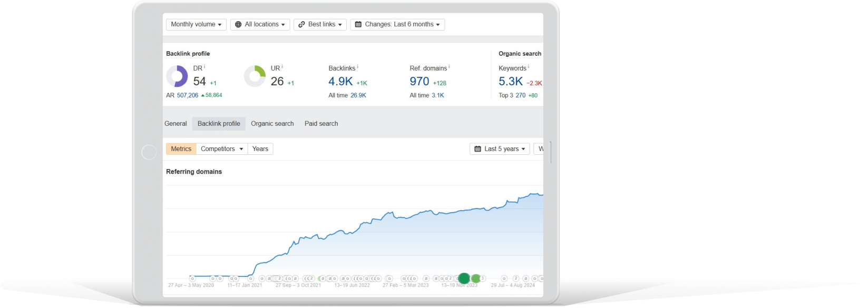Click the Backlinks info icon
The image size is (868, 308).
click(358, 67)
